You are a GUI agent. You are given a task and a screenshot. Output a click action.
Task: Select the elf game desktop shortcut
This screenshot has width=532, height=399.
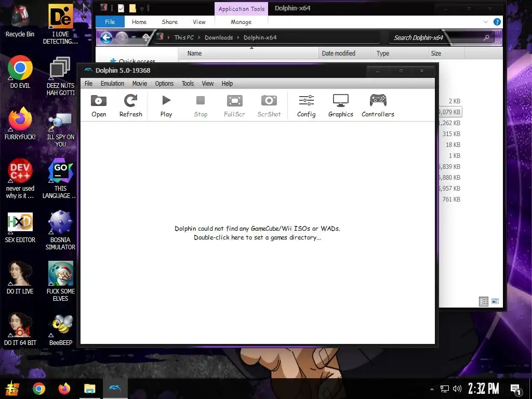(60, 281)
